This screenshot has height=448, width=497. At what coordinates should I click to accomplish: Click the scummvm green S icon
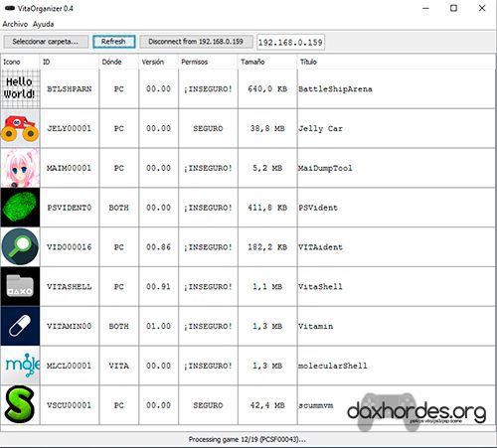coord(20,405)
